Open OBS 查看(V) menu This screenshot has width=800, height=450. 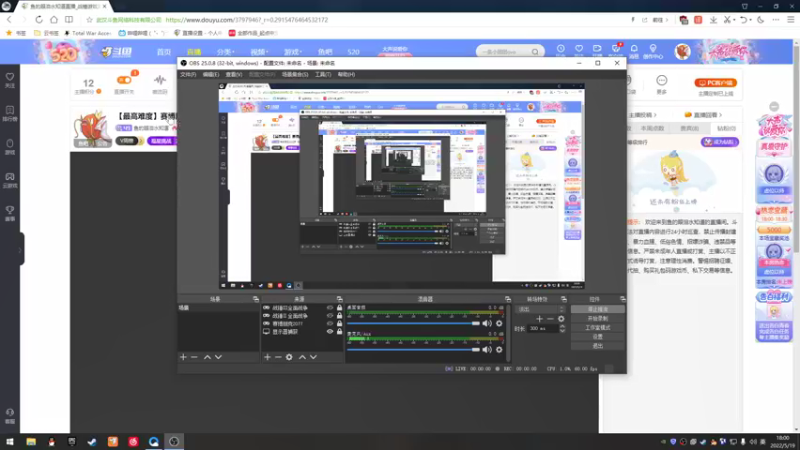coord(234,74)
